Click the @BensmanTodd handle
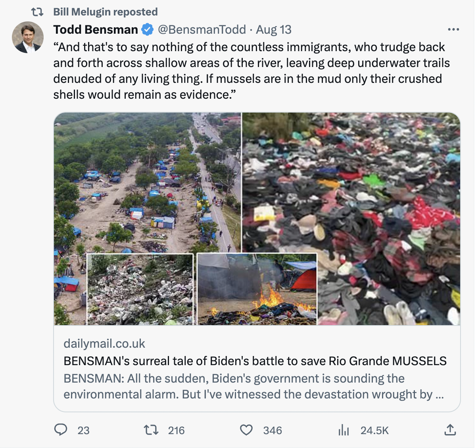476x448 pixels. pyautogui.click(x=202, y=29)
